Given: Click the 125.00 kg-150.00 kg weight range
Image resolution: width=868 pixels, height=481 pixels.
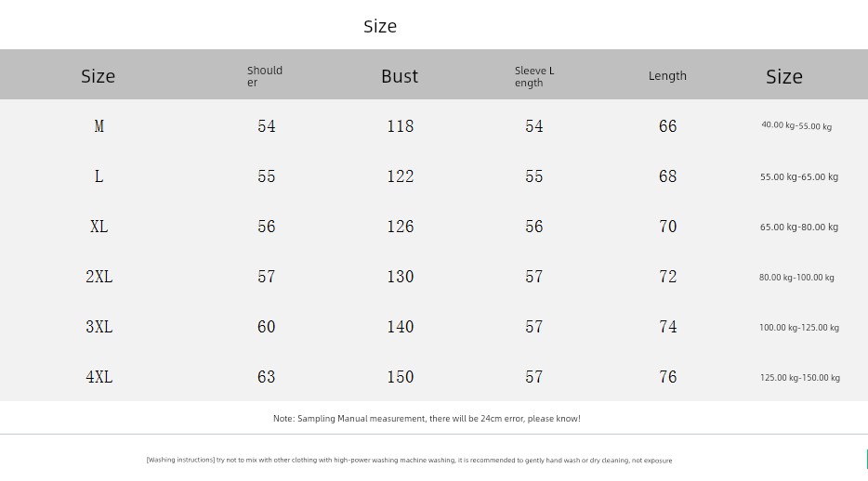Looking at the screenshot, I should (x=800, y=378).
